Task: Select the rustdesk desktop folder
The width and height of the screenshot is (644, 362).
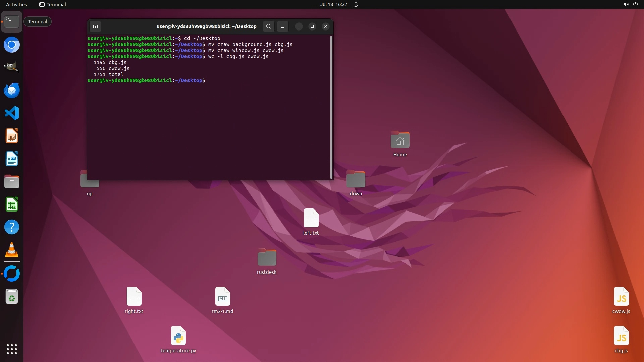Action: [x=267, y=258]
